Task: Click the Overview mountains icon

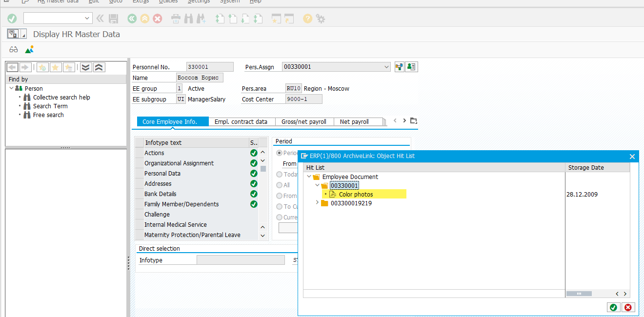Action: [29, 49]
